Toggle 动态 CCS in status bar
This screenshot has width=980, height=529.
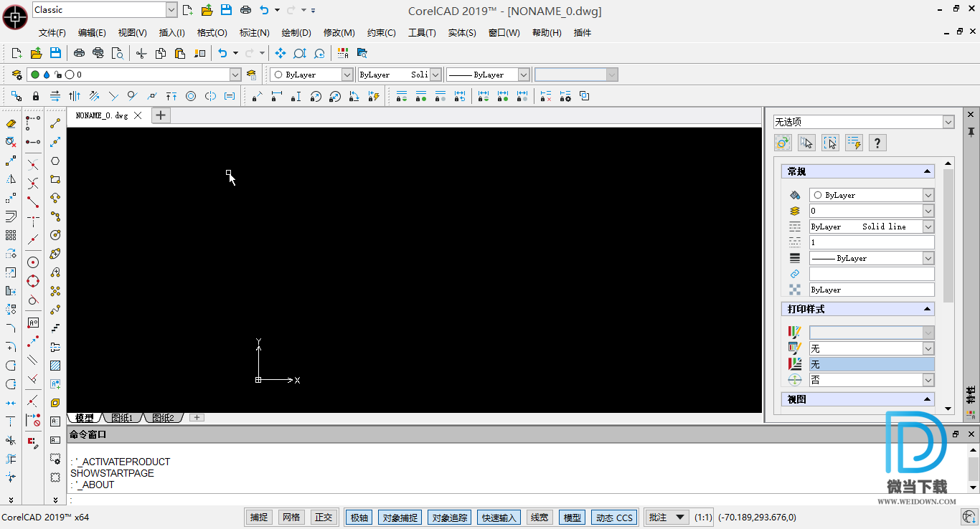click(614, 518)
